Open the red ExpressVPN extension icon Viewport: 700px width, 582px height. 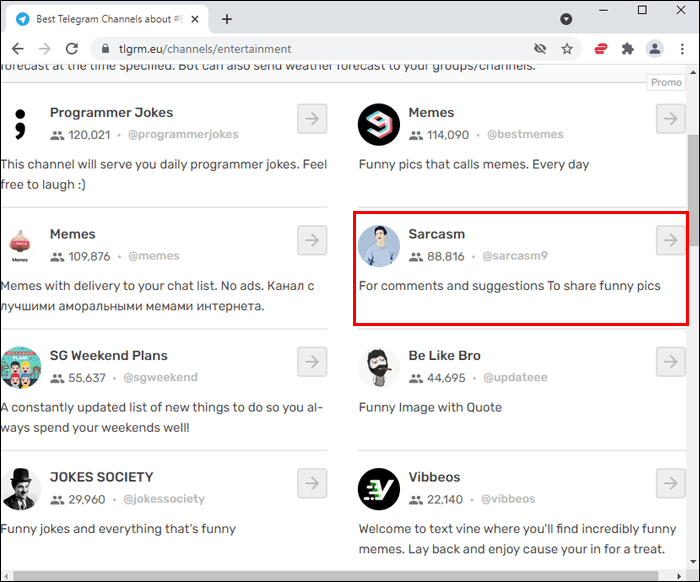pyautogui.click(x=601, y=49)
